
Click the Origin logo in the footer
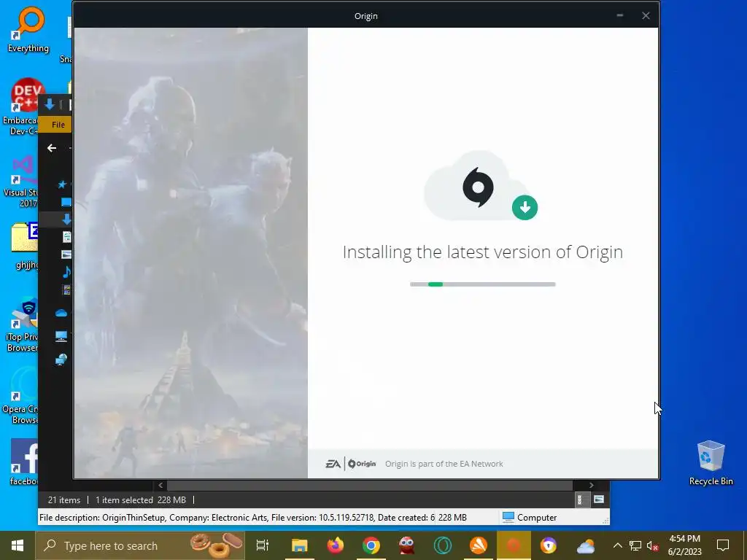coord(362,464)
